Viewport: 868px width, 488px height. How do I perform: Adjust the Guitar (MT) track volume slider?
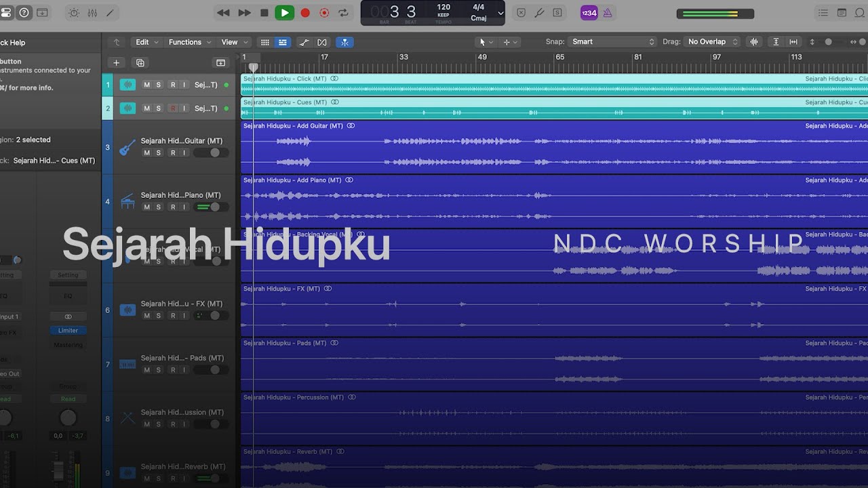211,153
